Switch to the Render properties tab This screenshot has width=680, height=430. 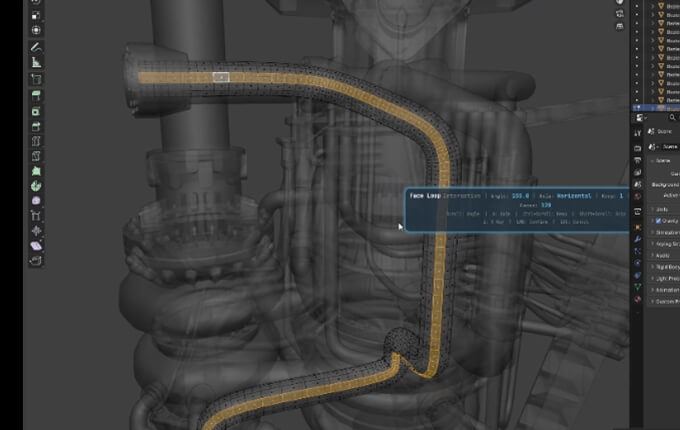point(638,147)
